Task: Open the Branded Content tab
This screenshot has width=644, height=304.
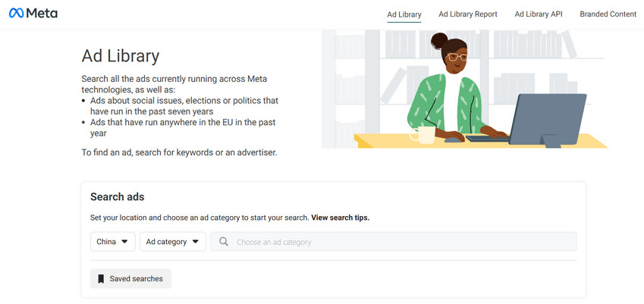Action: pos(608,14)
